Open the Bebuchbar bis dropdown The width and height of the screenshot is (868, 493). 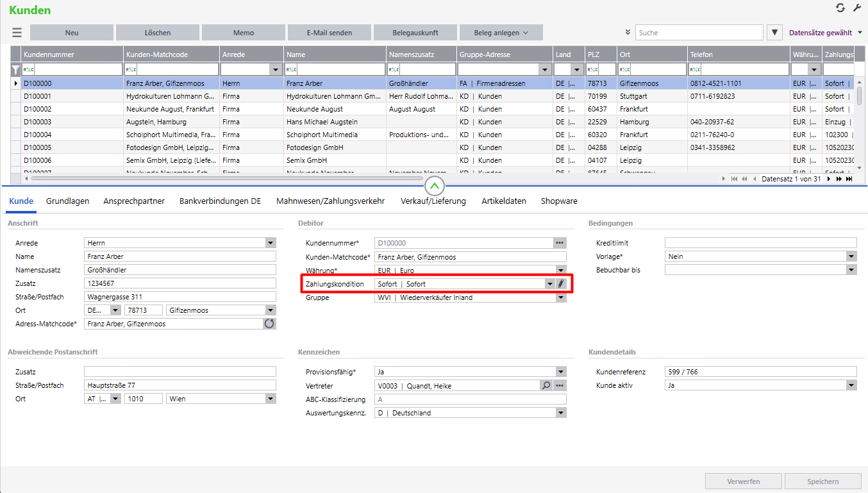point(851,270)
